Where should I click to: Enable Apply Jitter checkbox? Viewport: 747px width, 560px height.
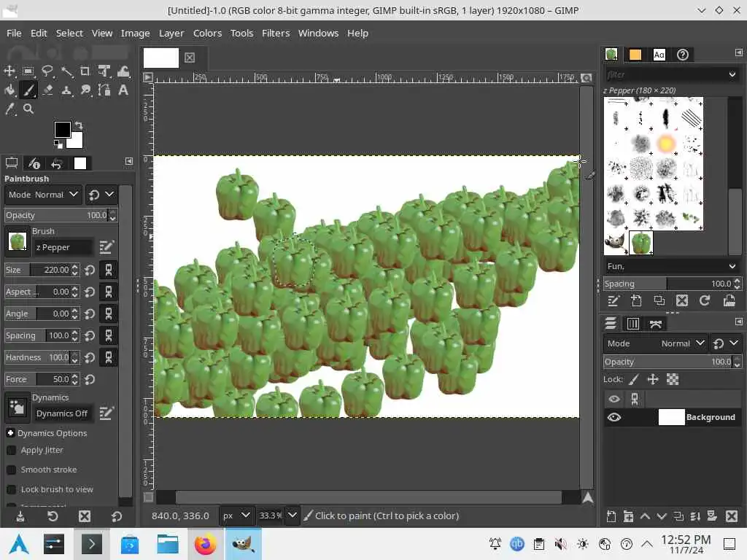12,450
